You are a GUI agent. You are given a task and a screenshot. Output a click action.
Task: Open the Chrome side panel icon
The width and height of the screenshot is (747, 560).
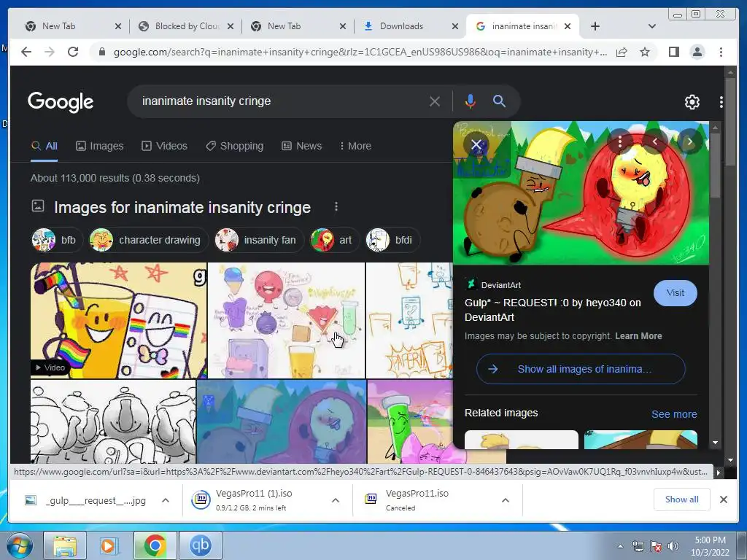point(673,52)
